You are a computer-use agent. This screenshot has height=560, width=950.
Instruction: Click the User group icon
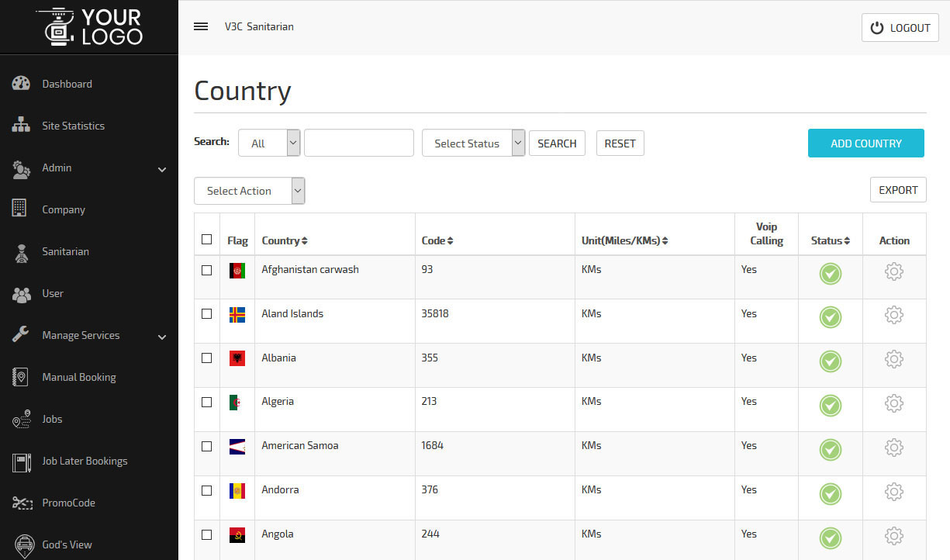[21, 294]
